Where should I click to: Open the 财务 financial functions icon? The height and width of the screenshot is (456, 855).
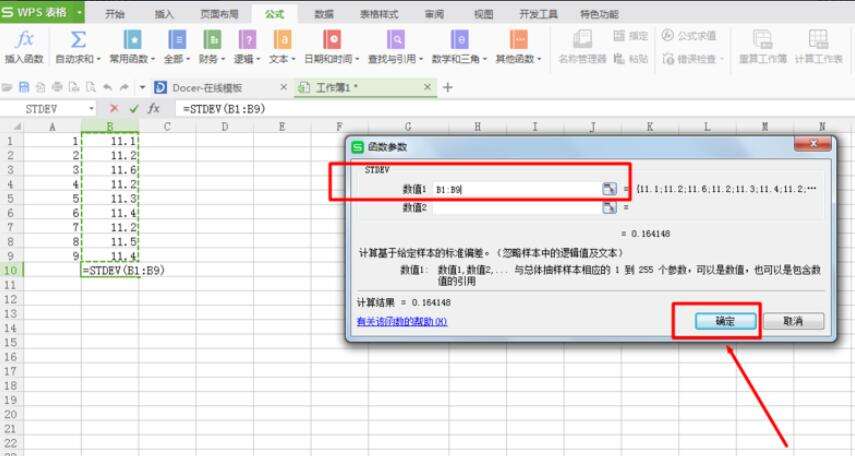[211, 39]
